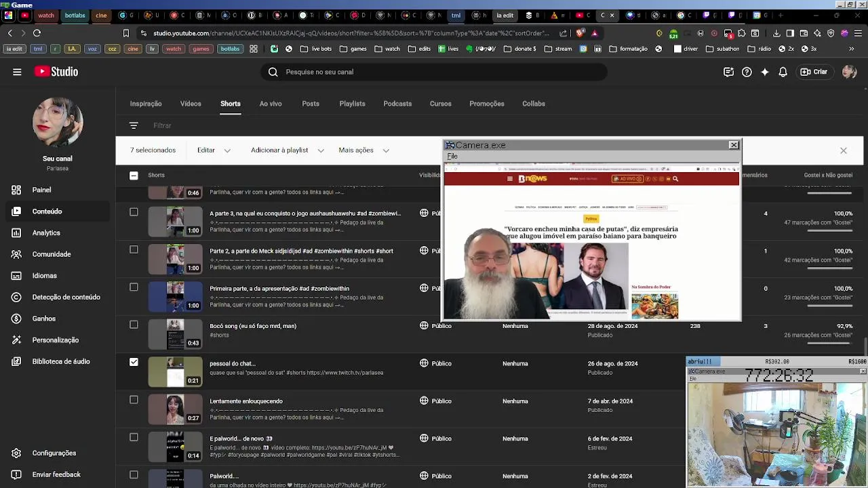868x488 pixels.
Task: Open the account avatar menu
Action: (x=849, y=72)
